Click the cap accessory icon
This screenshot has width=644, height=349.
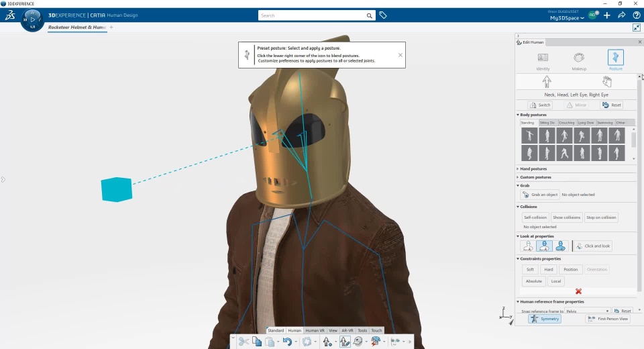(x=358, y=342)
